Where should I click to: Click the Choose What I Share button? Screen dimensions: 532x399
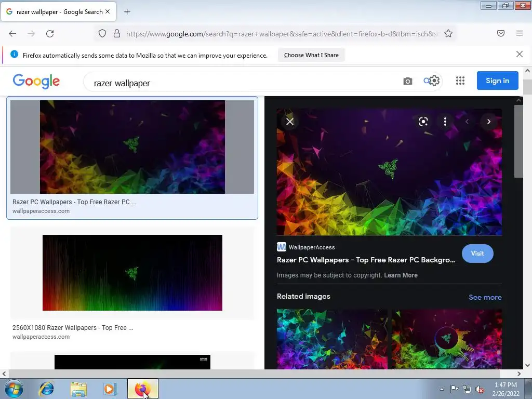click(311, 55)
